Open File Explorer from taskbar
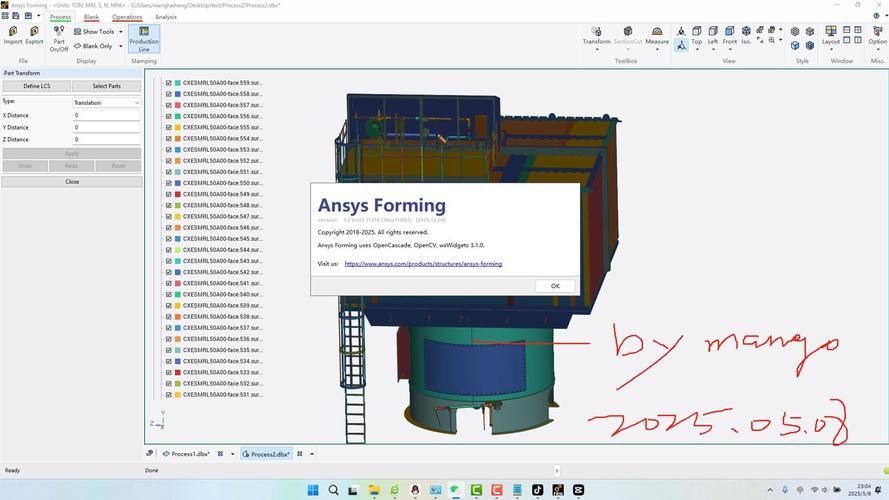Image resolution: width=889 pixels, height=500 pixels. coord(374,490)
